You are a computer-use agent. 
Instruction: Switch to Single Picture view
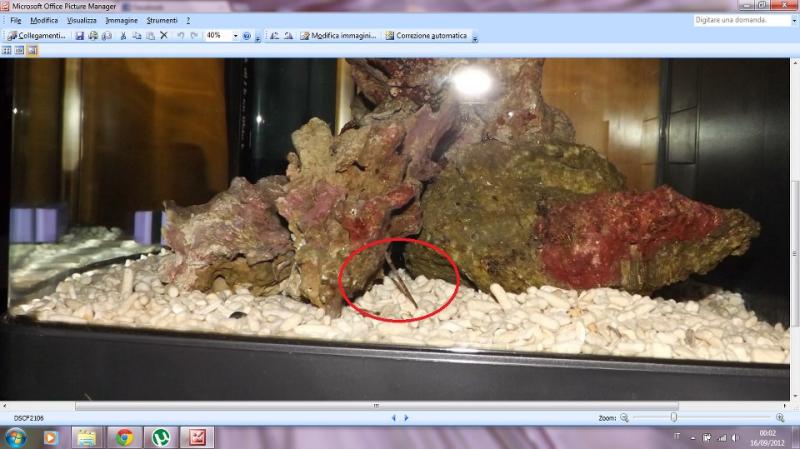(x=32, y=50)
